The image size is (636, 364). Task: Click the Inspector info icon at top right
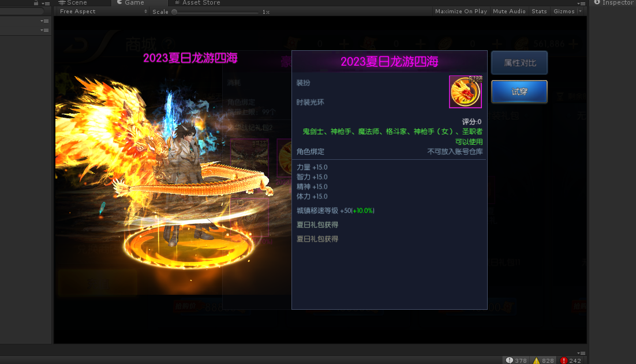597,2
